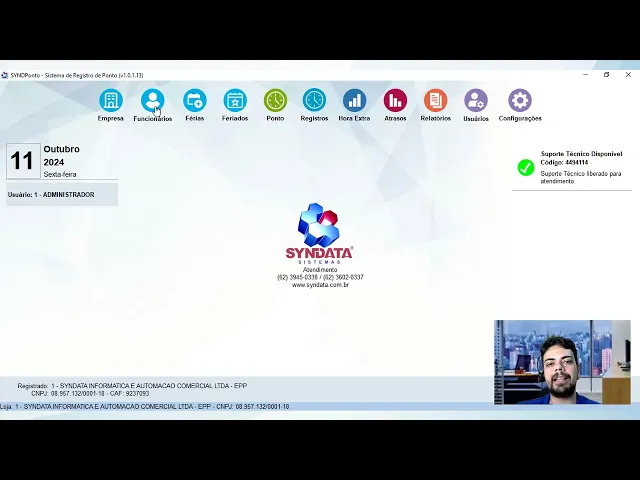Screen dimensions: 640x480
Task: Close the SYNDPonto window
Action: pos(629,75)
